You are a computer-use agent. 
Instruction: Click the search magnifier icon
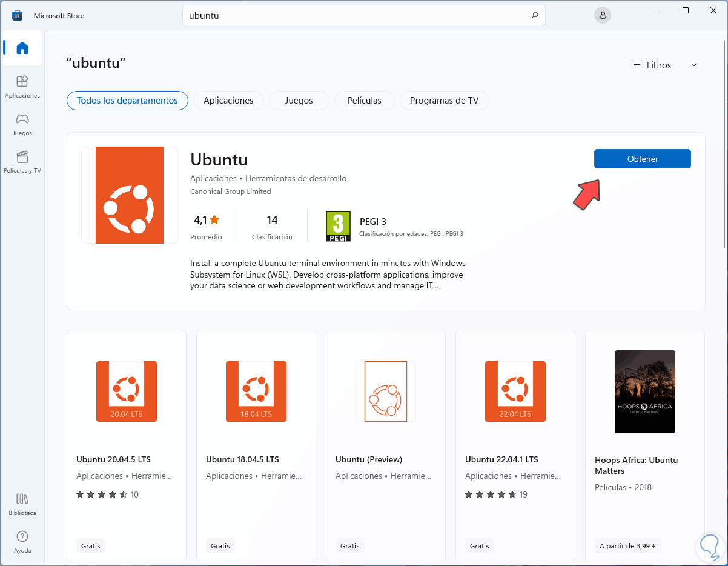click(x=534, y=16)
